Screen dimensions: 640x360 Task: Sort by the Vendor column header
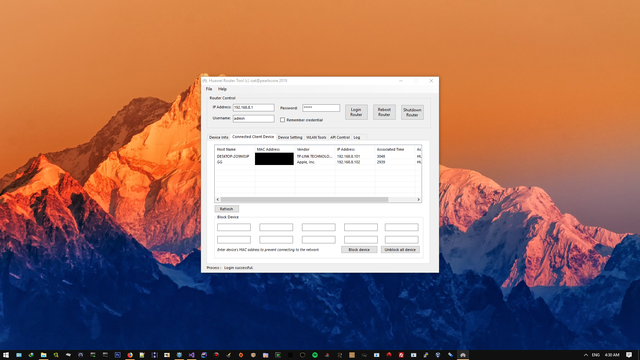click(x=315, y=149)
